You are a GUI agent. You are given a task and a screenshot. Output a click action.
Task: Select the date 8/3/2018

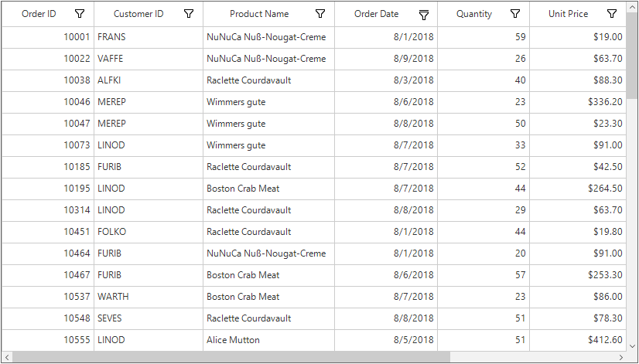(386, 80)
